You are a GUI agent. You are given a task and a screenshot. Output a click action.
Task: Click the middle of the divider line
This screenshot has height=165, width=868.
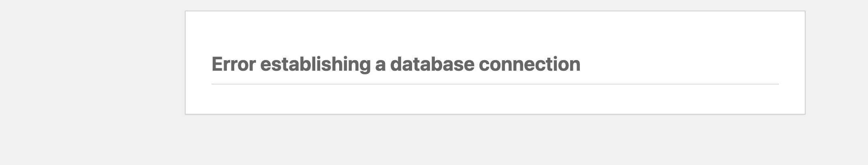click(x=495, y=84)
